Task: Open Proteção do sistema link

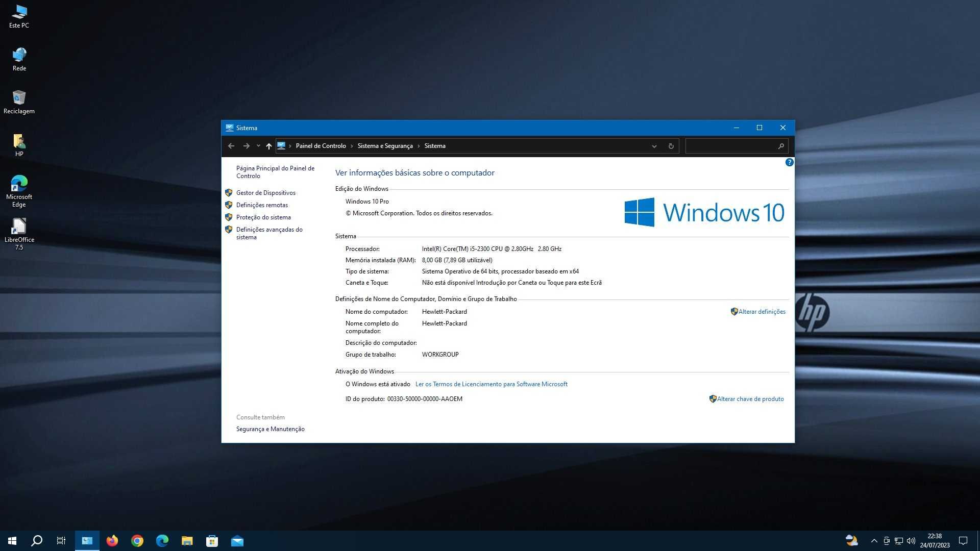Action: click(x=263, y=217)
